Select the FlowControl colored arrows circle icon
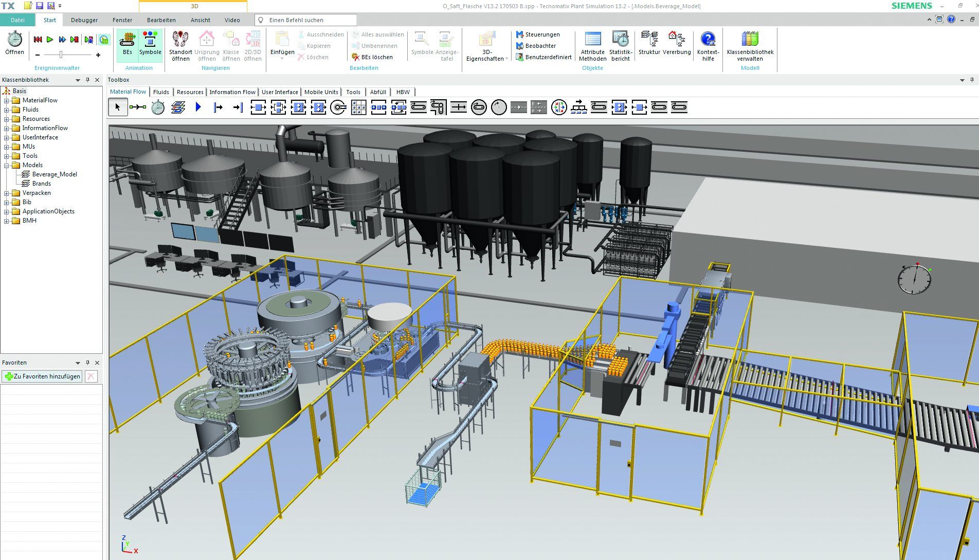Viewport: 979px width, 560px height. (559, 107)
